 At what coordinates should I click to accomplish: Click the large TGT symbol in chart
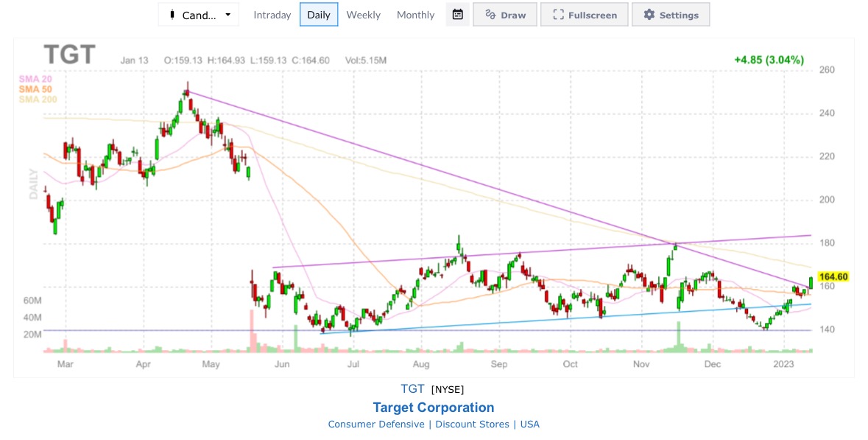pyautogui.click(x=70, y=55)
